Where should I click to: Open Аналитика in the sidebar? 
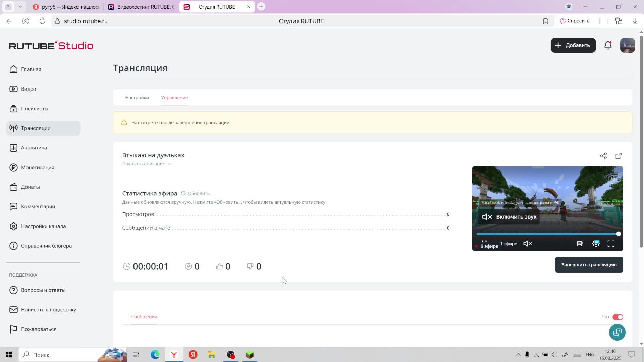coord(34,148)
